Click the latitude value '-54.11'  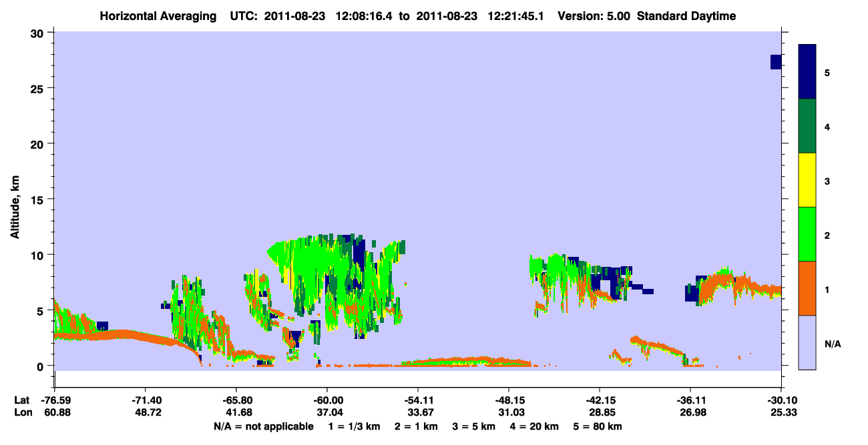(x=417, y=400)
